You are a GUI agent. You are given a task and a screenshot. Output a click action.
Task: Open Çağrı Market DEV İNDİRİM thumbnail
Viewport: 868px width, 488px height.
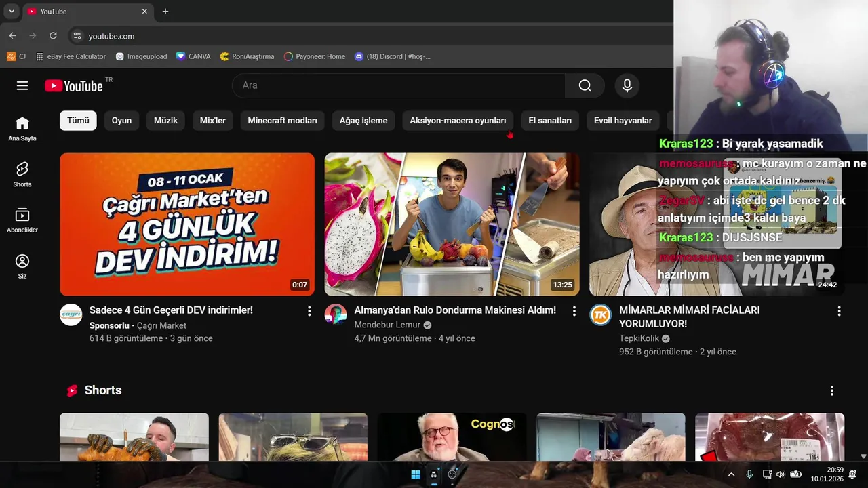(187, 224)
